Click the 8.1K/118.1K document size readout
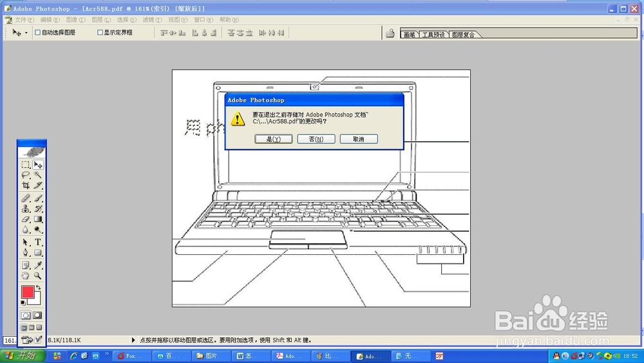Viewport: 644px width, 363px height. coord(64,340)
